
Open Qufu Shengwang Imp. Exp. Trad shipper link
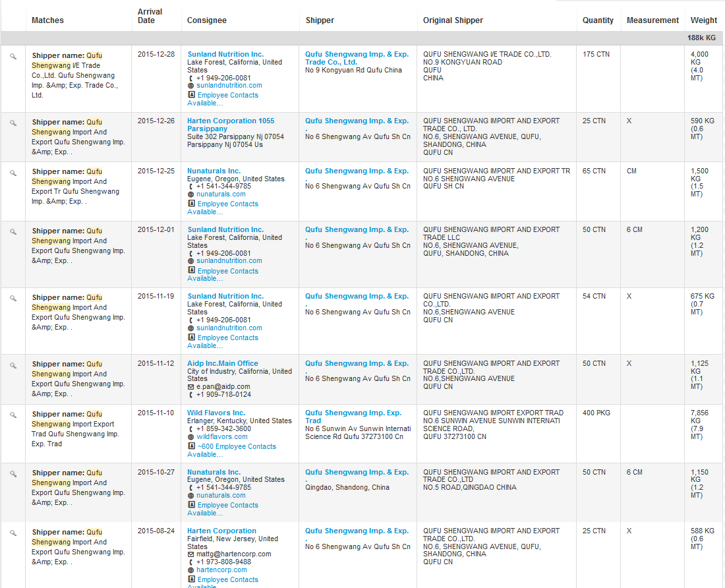(x=353, y=417)
